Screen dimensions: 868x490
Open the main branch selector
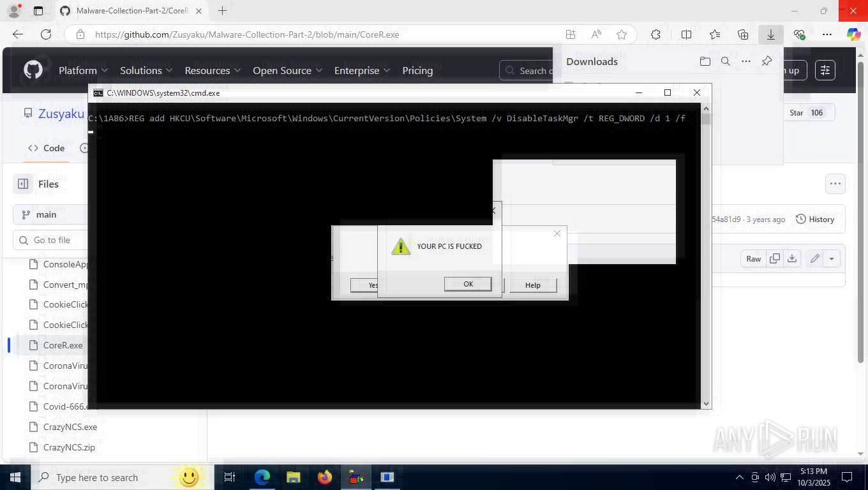point(50,214)
